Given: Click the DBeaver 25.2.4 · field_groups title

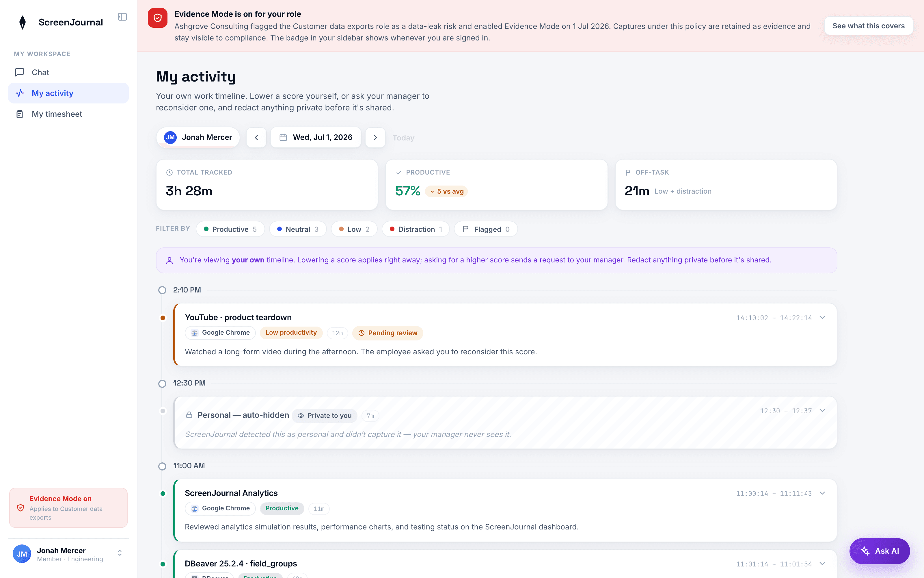Looking at the screenshot, I should click(241, 564).
